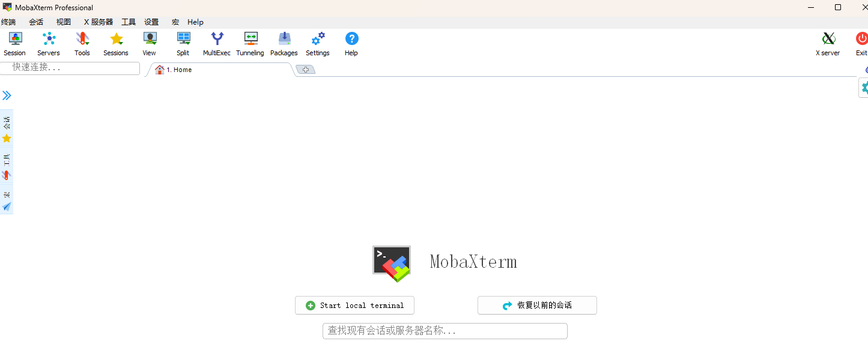Open a new Session from the toolbar
Screen dimensions: 868x350
pos(15,44)
